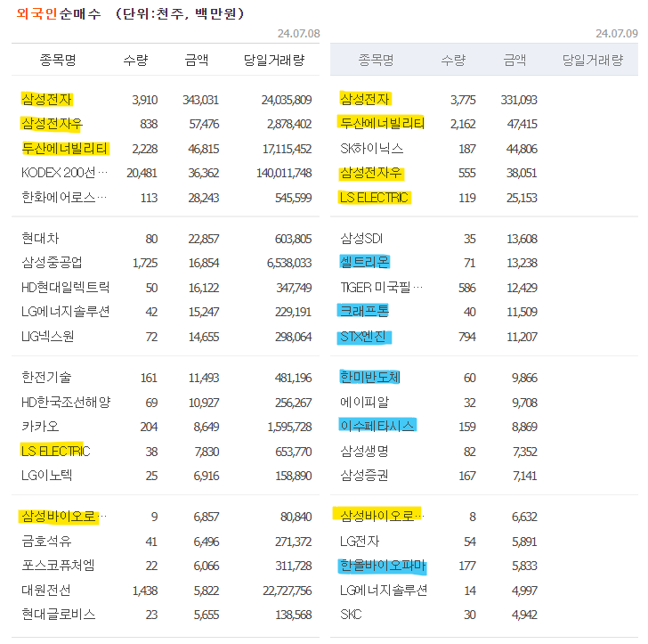Open 이수페타시스 stock entry
648x644 pixels.
pos(377,426)
